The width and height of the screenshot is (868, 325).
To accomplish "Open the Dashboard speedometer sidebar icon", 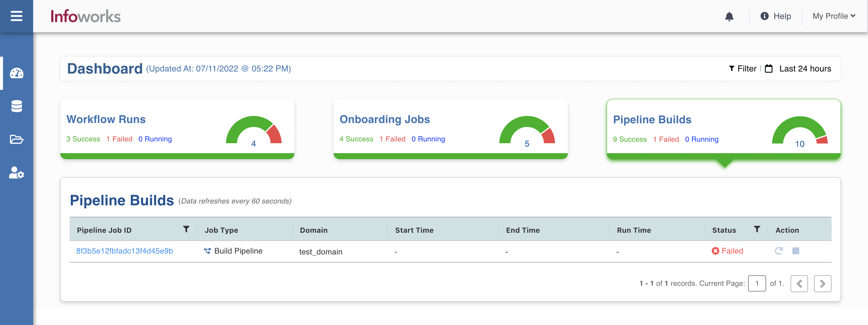I will click(17, 73).
